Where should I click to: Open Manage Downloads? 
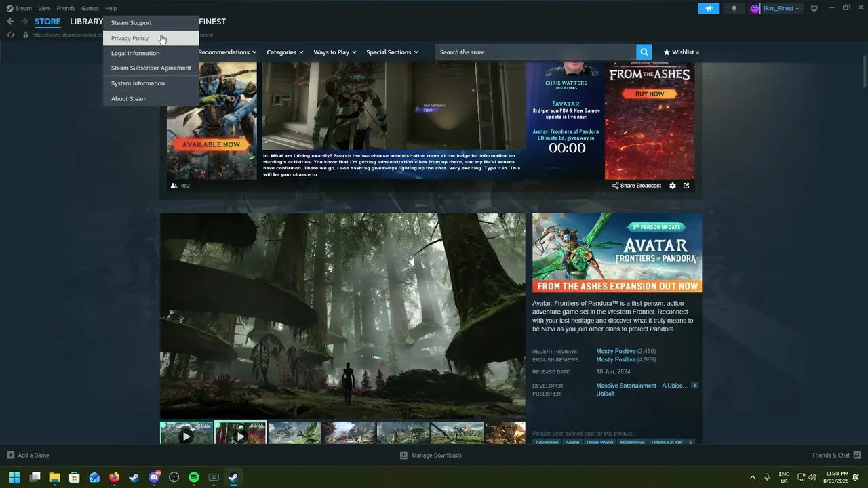(x=431, y=455)
